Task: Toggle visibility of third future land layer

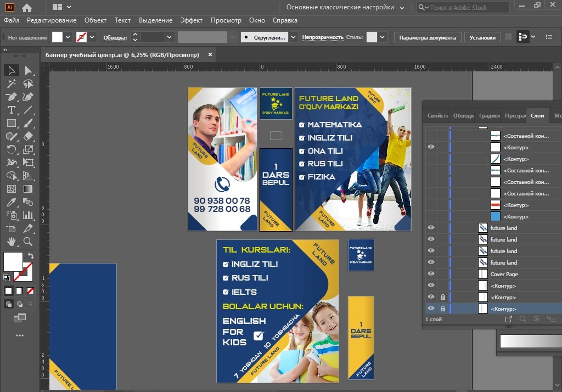Action: tap(431, 250)
